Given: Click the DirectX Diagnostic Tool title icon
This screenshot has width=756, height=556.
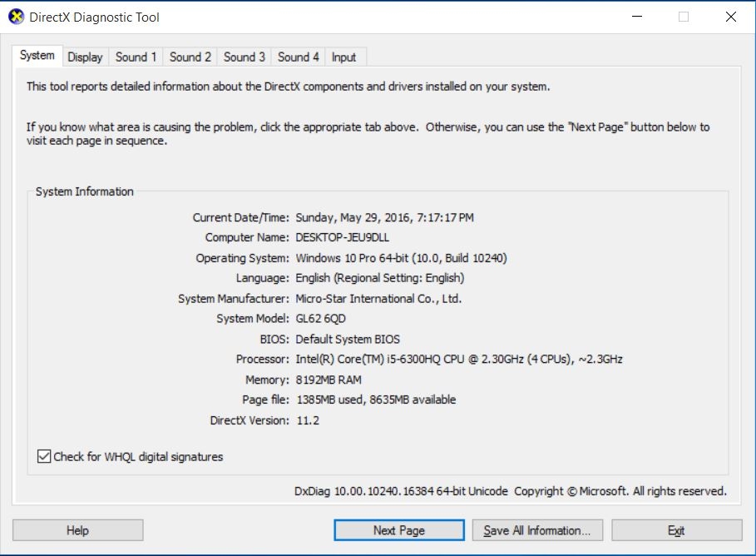Looking at the screenshot, I should point(16,17).
